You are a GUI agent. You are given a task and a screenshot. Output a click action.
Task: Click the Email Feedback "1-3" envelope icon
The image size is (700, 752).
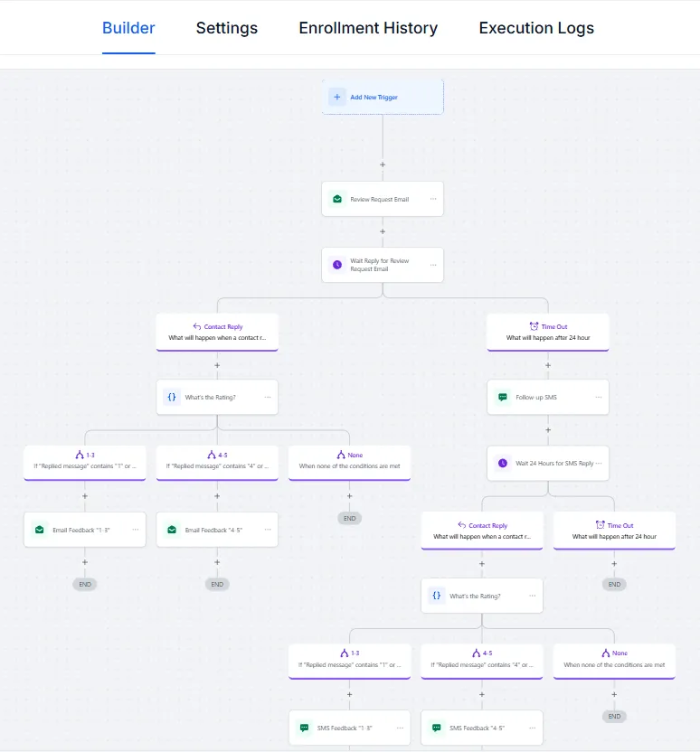tap(40, 530)
